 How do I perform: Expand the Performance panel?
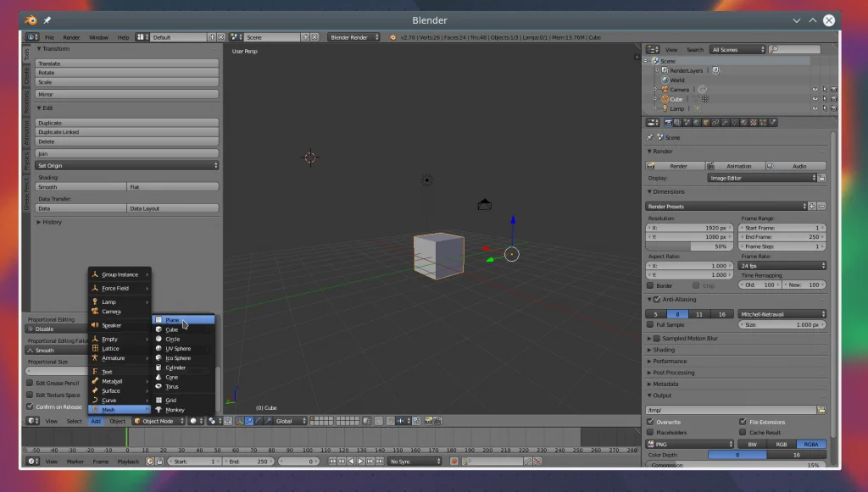pyautogui.click(x=670, y=361)
